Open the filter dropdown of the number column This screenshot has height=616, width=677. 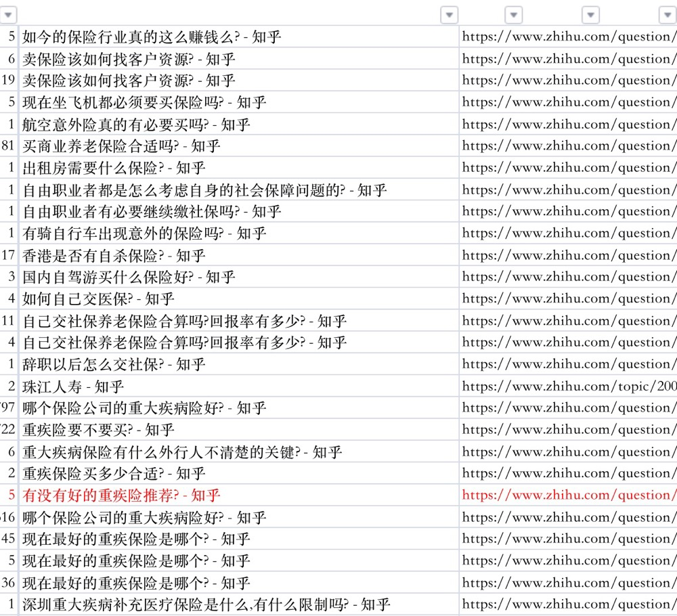7,15
